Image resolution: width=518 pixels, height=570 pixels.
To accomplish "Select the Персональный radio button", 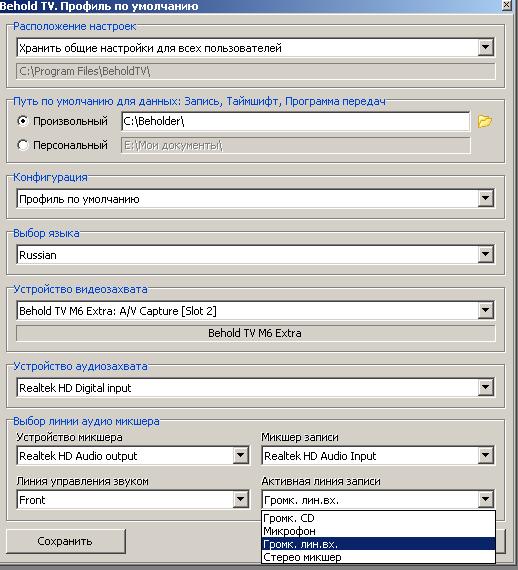I will pyautogui.click(x=23, y=145).
